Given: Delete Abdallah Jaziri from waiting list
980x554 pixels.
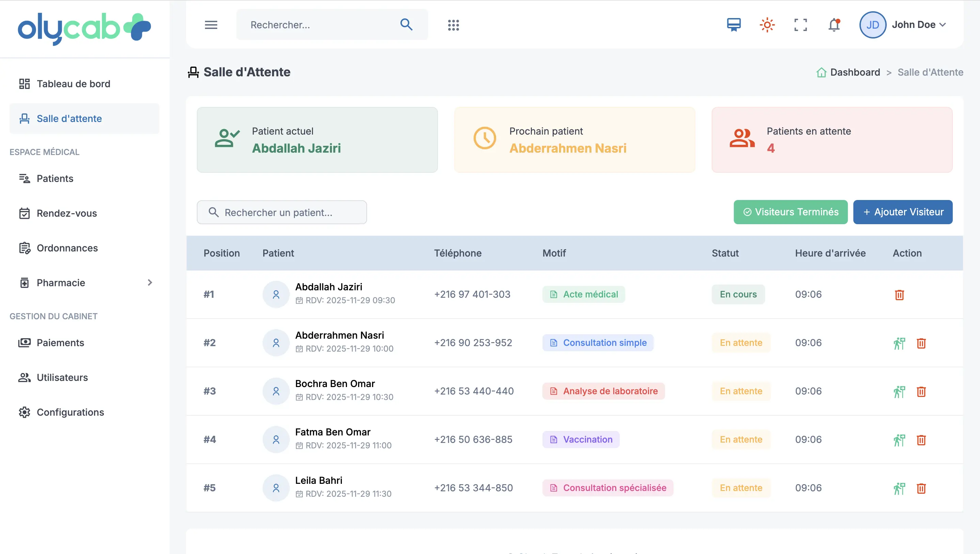Looking at the screenshot, I should tap(899, 295).
